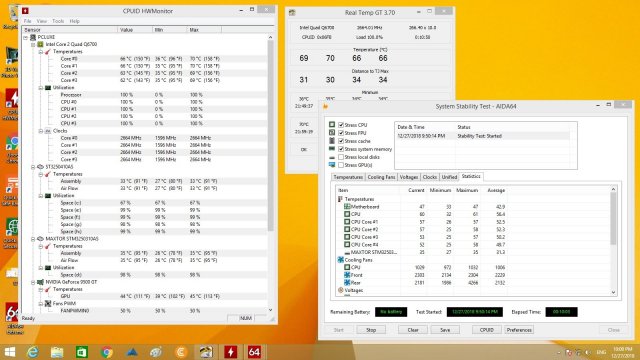Click the ST3250410AS hard drive icon in HWMonitor
Viewport: 640px width, 360px height.
click(40, 167)
